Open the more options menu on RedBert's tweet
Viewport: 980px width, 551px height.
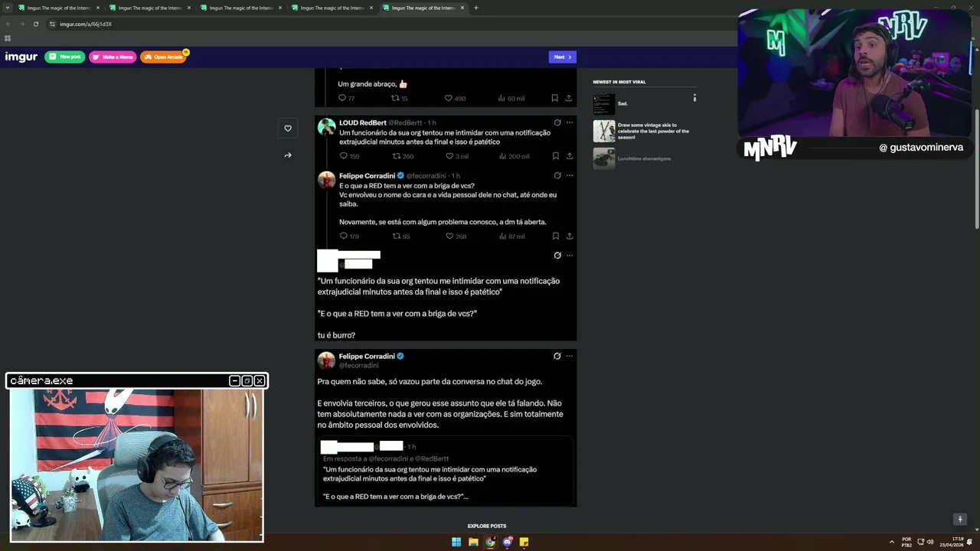click(x=570, y=122)
